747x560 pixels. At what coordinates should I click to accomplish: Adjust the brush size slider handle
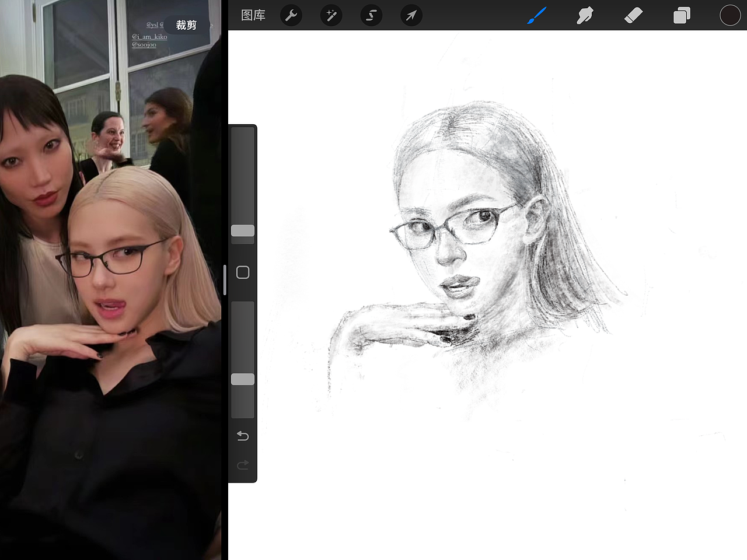243,231
